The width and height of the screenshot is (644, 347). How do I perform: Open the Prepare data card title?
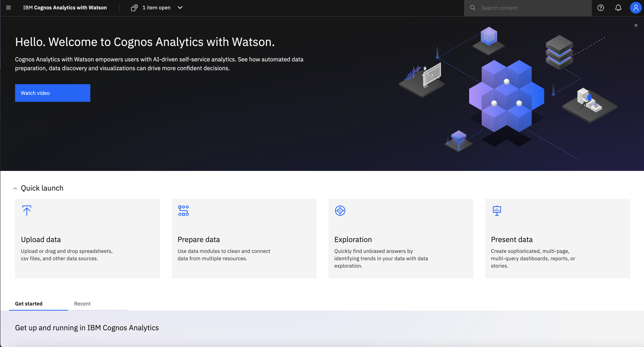[x=199, y=240]
